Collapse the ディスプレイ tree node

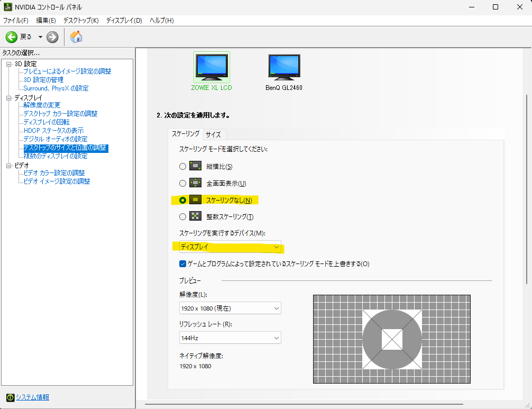9,98
